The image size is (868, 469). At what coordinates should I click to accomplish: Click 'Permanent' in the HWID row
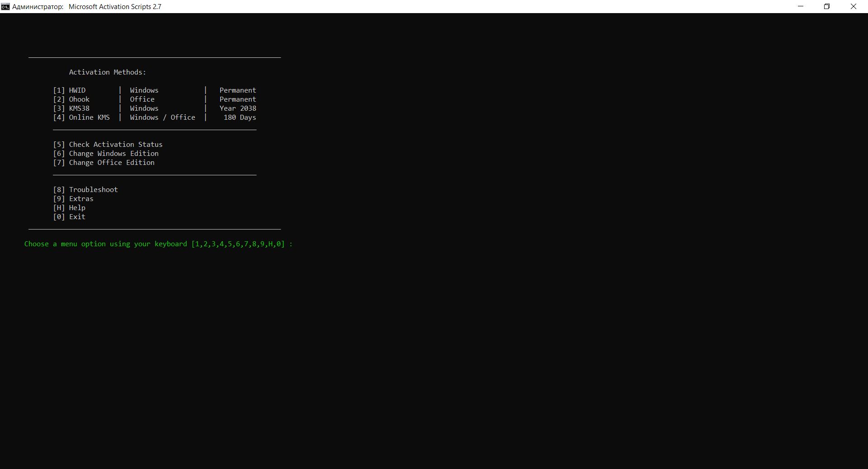(x=238, y=90)
